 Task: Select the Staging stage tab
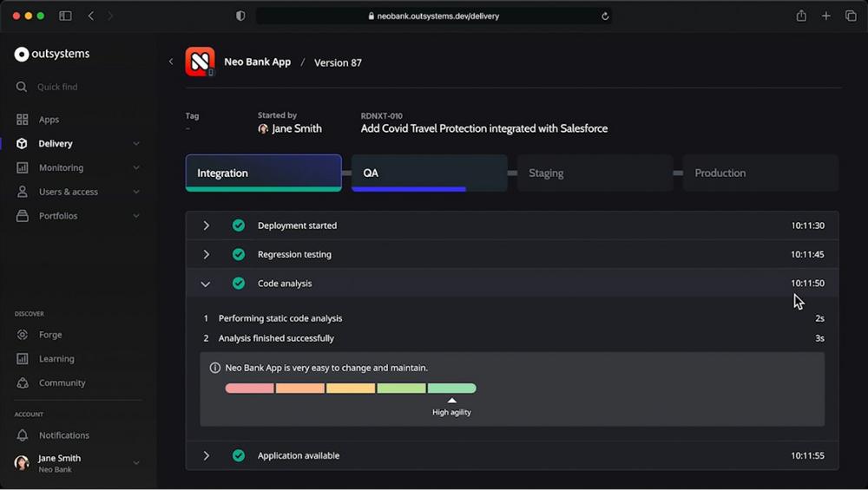click(x=595, y=173)
